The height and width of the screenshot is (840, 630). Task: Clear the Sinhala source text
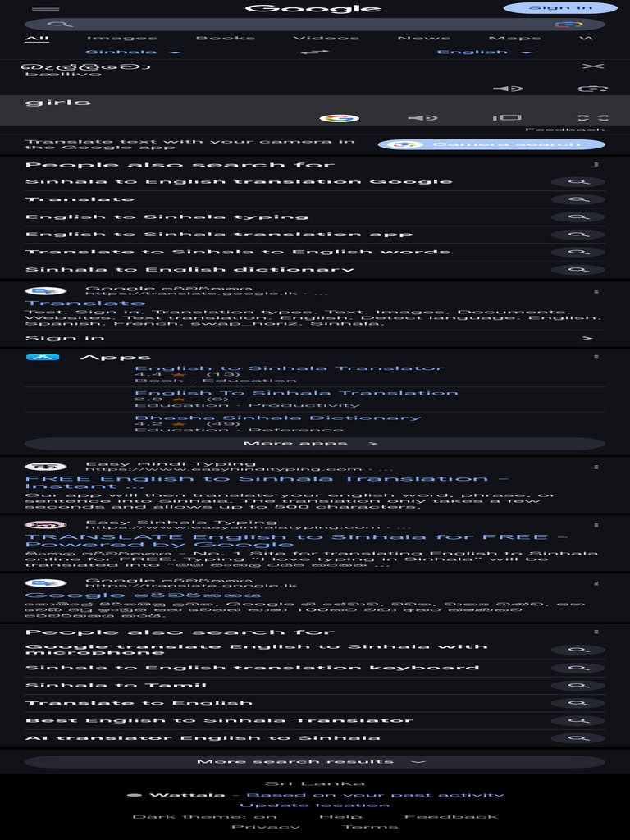pos(592,66)
